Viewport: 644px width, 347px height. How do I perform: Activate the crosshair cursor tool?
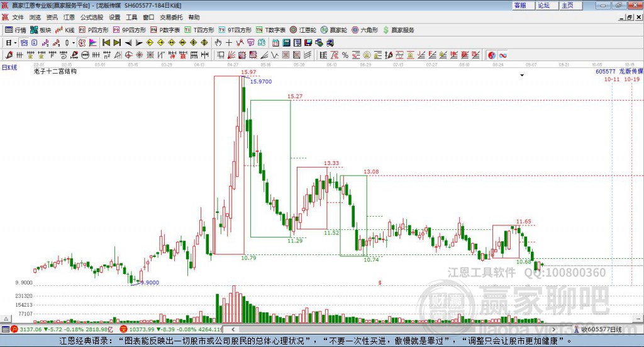point(229,43)
